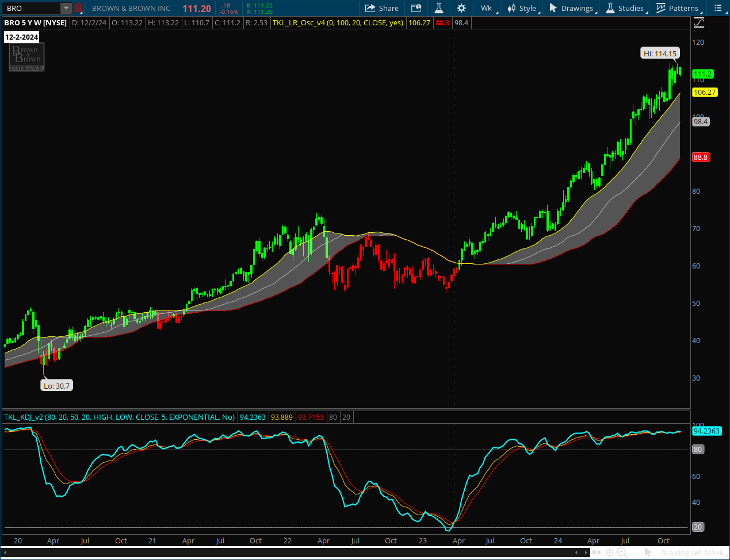730x560 pixels.
Task: Click the pan/expand chart icon at bottom
Action: 597,553
